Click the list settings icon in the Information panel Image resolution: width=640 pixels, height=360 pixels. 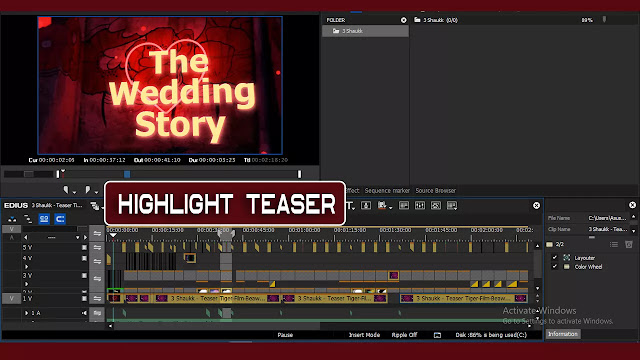click(614, 244)
